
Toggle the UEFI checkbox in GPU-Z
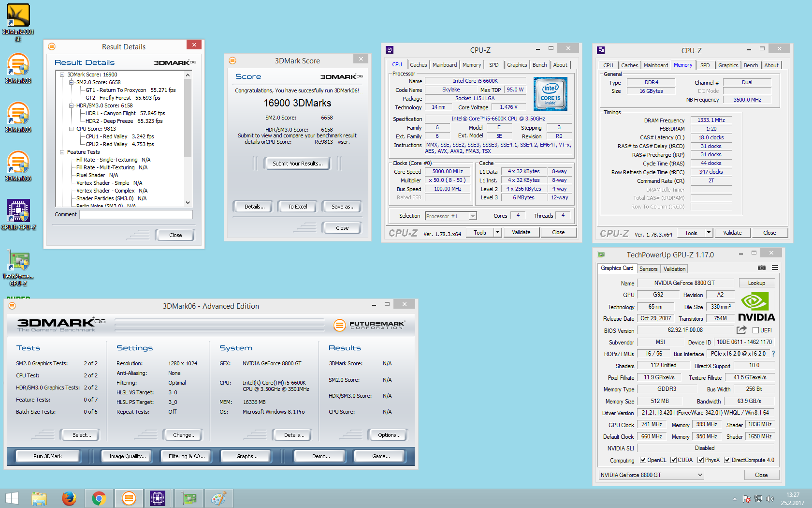tap(755, 330)
